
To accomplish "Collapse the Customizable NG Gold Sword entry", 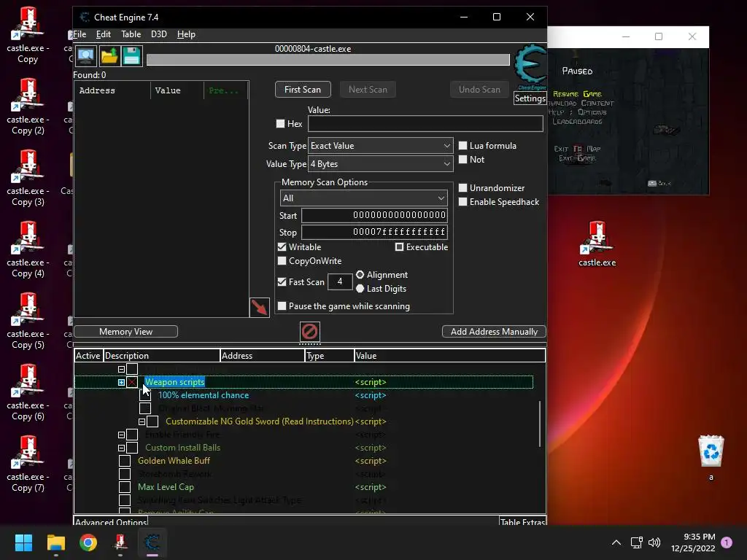I will tap(142, 422).
